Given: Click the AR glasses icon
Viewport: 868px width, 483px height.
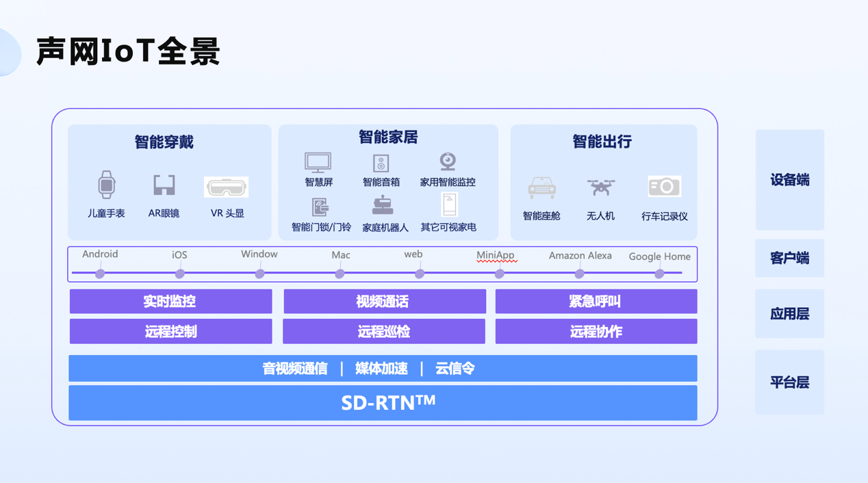Looking at the screenshot, I should [x=164, y=185].
